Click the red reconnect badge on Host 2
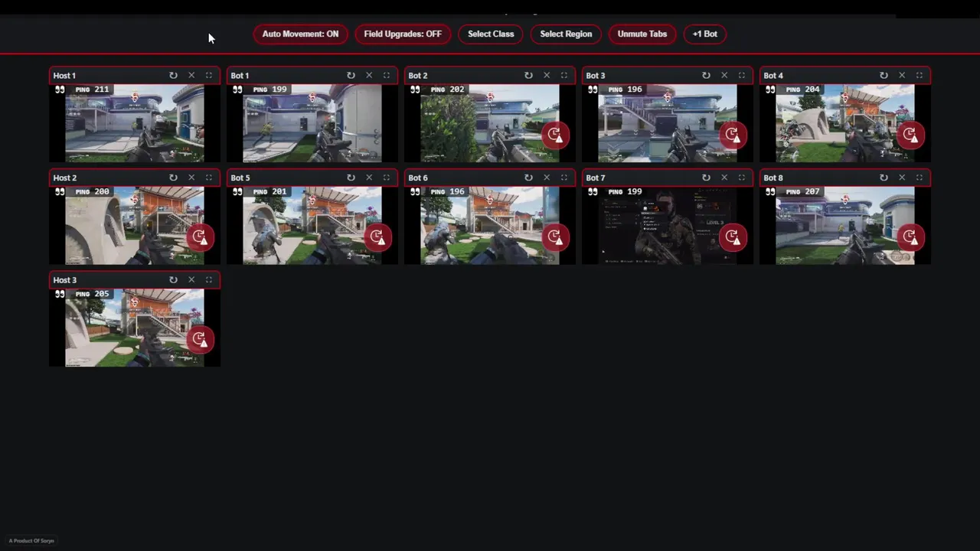Viewport: 980px width, 551px height. tap(200, 237)
